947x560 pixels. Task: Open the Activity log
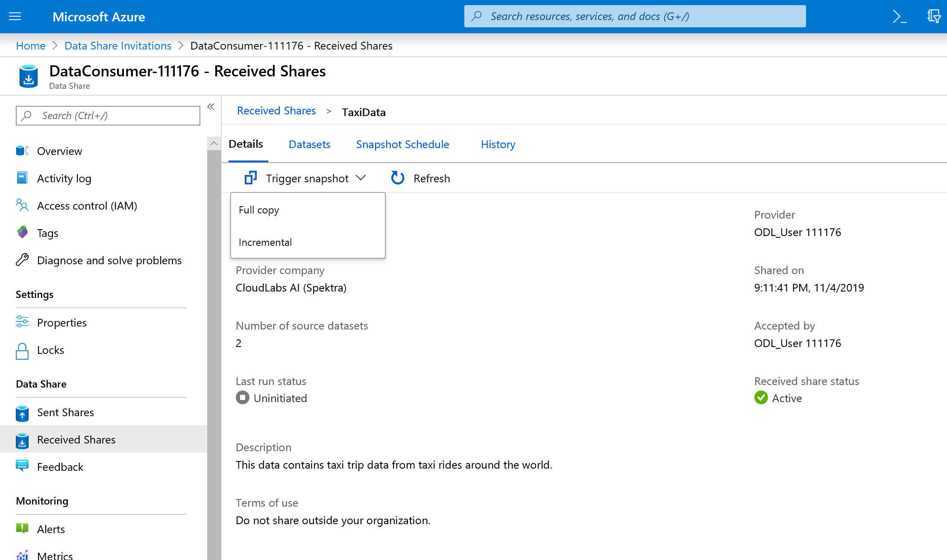(x=64, y=178)
